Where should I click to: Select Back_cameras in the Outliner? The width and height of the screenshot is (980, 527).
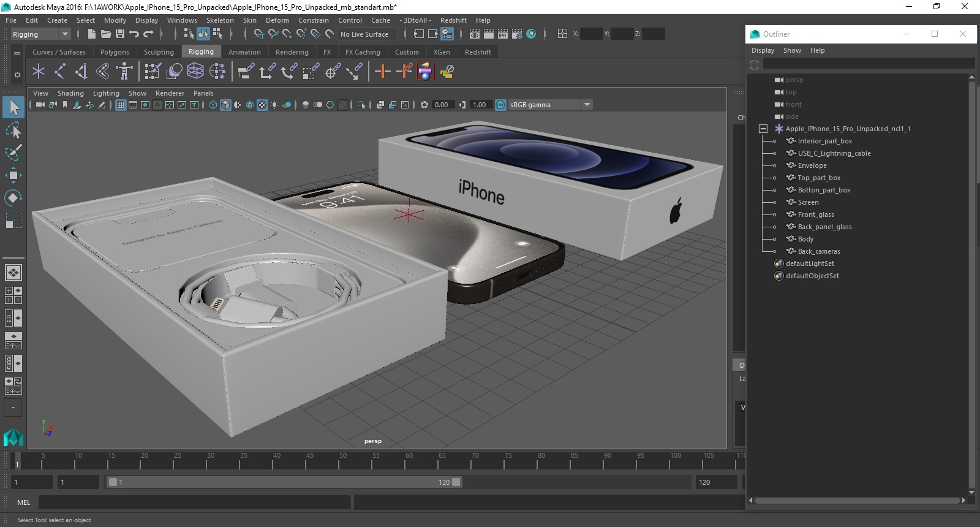(818, 251)
